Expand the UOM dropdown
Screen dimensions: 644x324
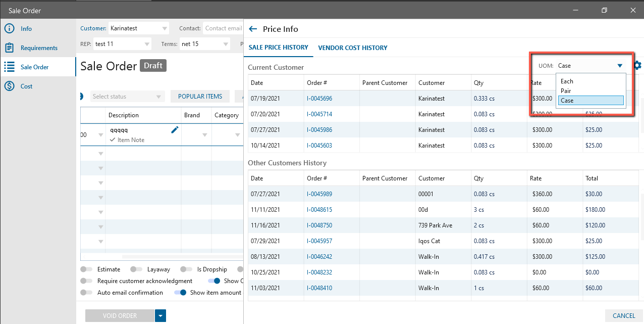[x=620, y=66]
